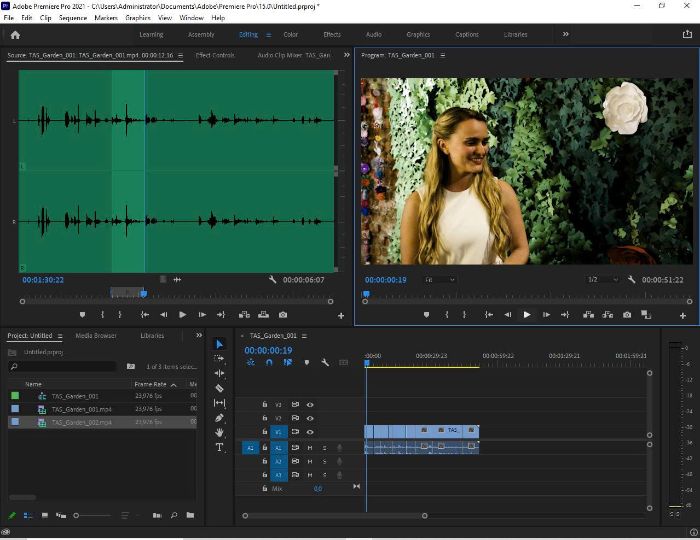Image resolution: width=700 pixels, height=540 pixels.
Task: Open the Effect Controls tab
Action: [215, 55]
